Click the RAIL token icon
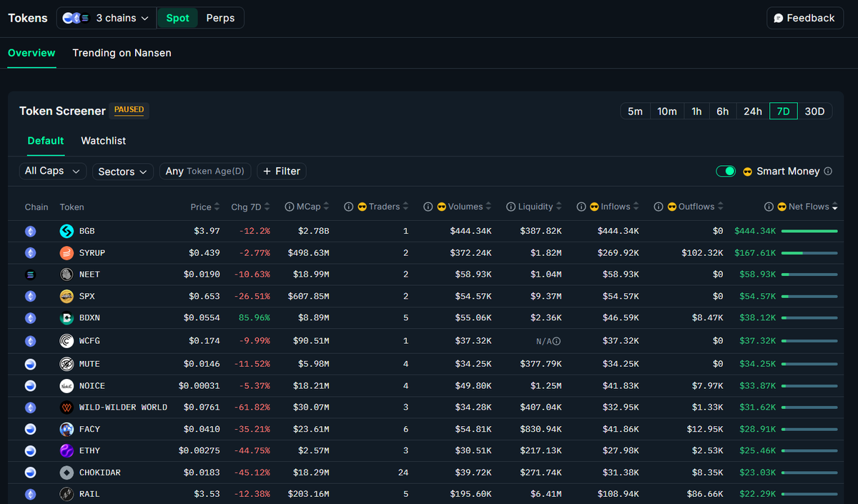The image size is (858, 504). point(66,494)
